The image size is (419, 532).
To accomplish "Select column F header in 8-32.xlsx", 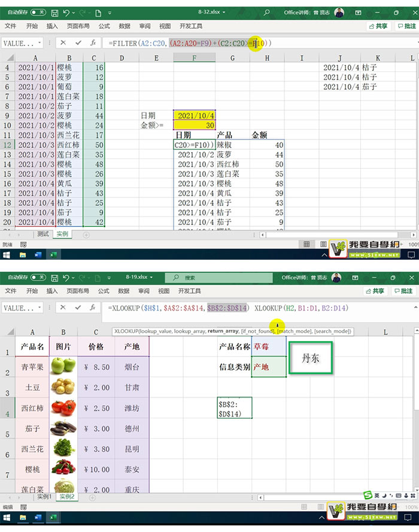I will (x=195, y=57).
